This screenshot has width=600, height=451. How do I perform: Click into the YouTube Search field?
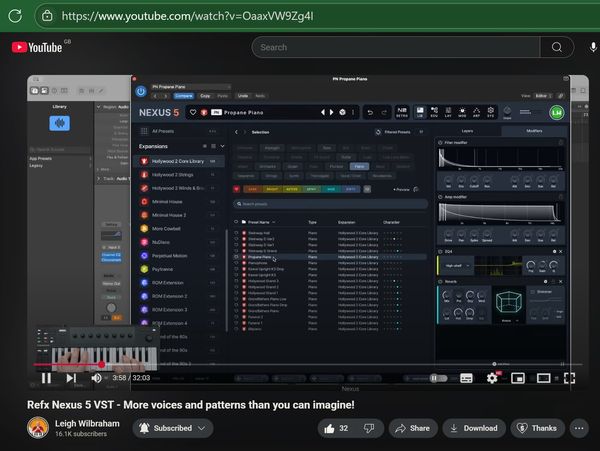click(396, 47)
